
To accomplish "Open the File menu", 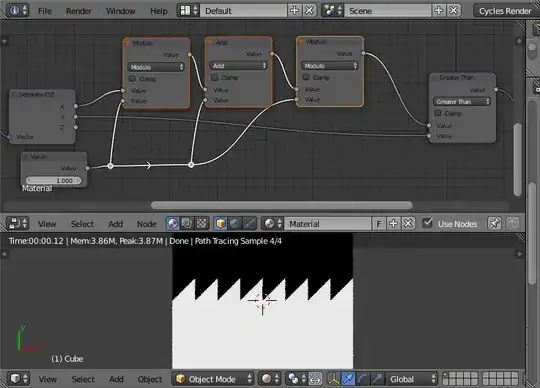I will (44, 11).
